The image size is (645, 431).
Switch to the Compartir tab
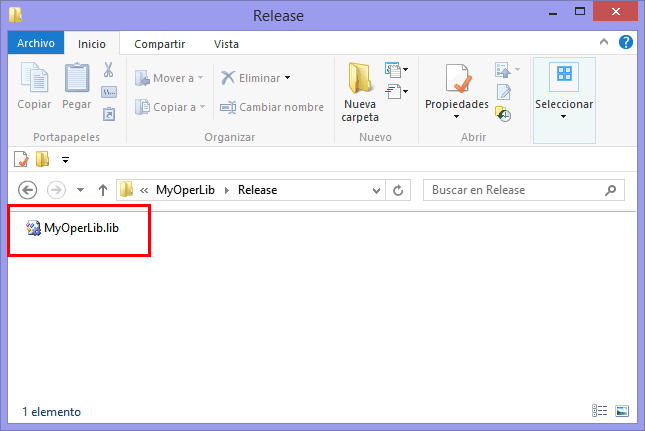pos(160,44)
